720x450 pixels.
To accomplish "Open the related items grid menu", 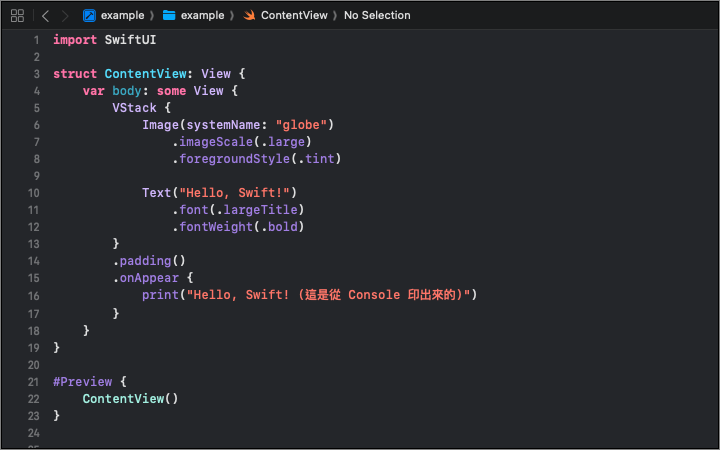I will point(17,15).
